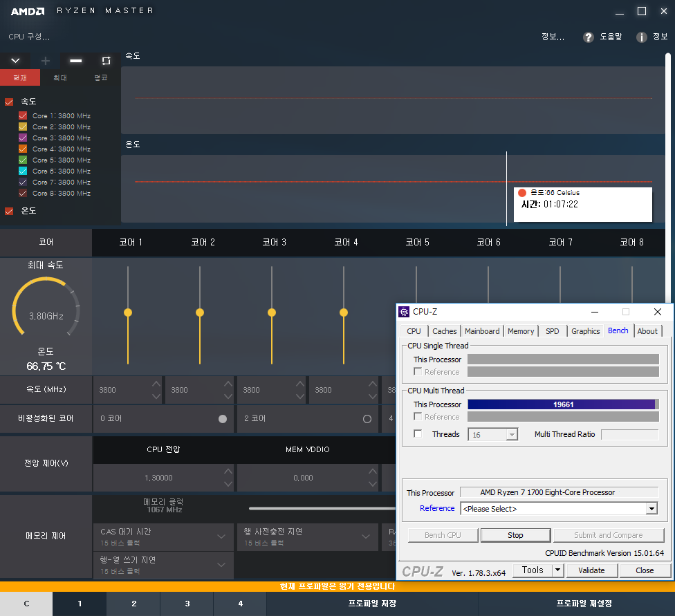Open CPU-Z Mainboard tab
This screenshot has height=616, width=675.
pyautogui.click(x=482, y=331)
